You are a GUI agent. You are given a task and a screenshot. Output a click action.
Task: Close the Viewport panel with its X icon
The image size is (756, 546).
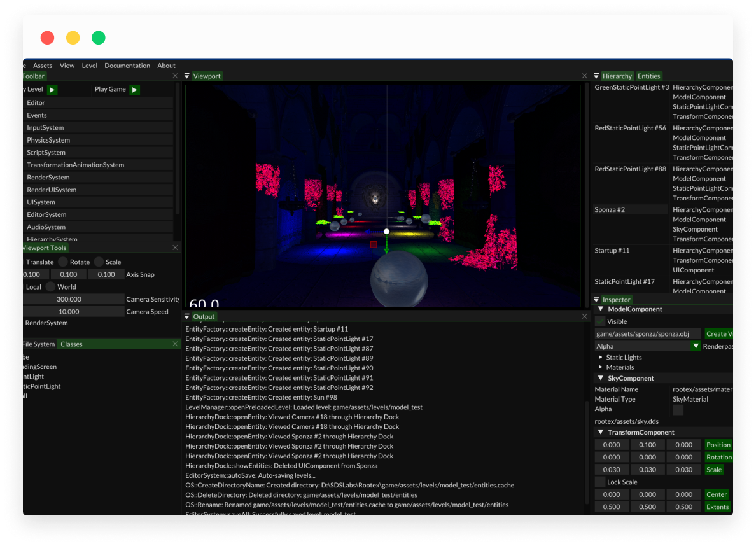[x=584, y=76]
